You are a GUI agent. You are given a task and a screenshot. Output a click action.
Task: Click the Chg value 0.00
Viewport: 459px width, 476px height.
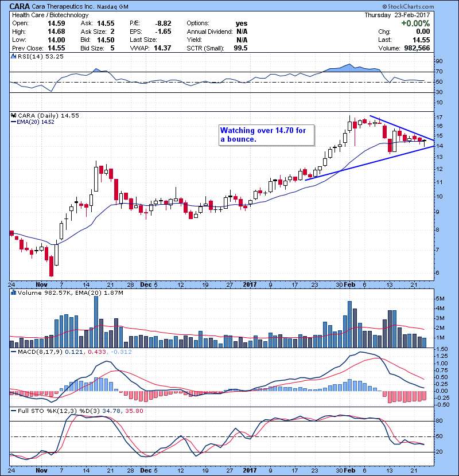tap(423, 32)
